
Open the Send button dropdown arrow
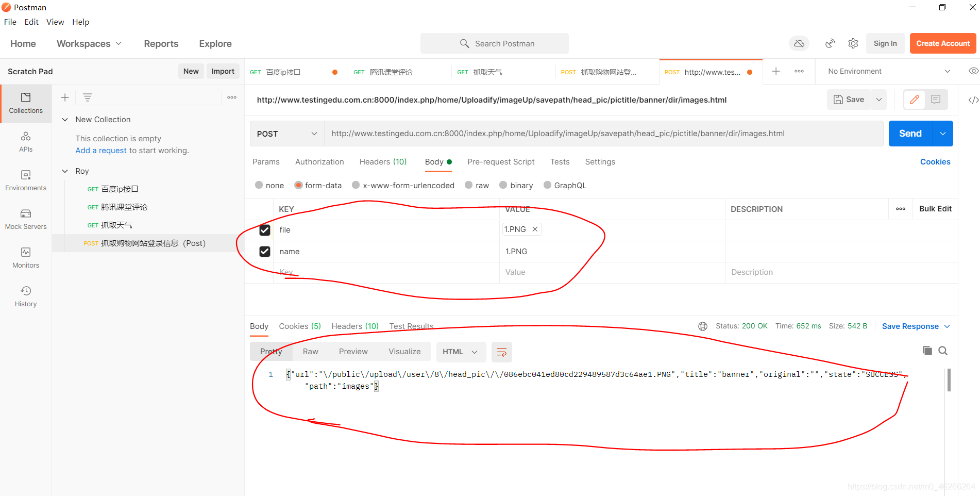(x=943, y=134)
